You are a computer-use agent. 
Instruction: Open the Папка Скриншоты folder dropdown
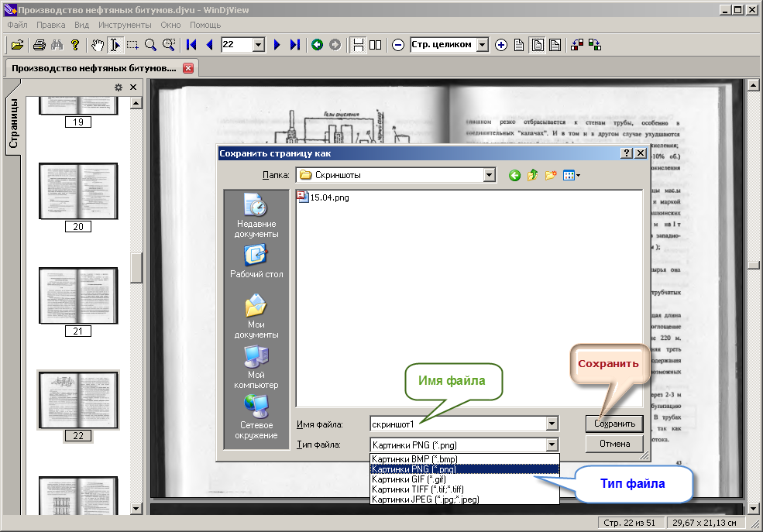click(x=490, y=175)
